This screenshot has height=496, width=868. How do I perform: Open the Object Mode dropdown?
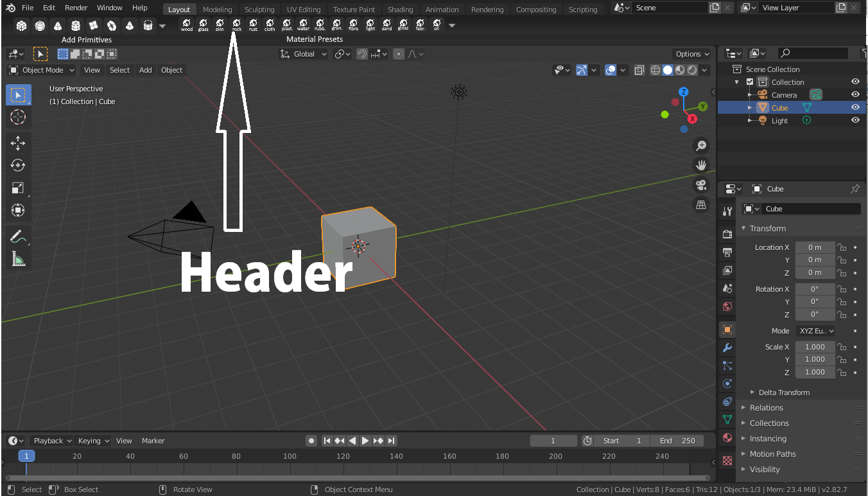coord(42,70)
